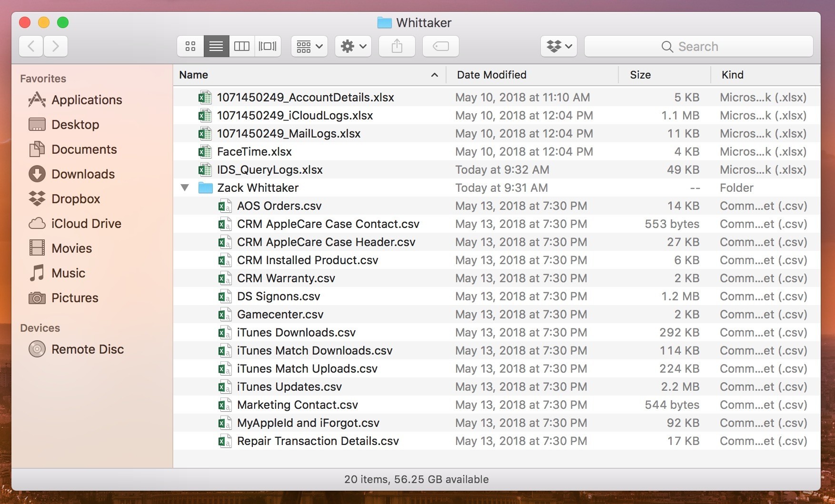Click the Today at 9:31 AM date cell
835x504 pixels.
501,188
